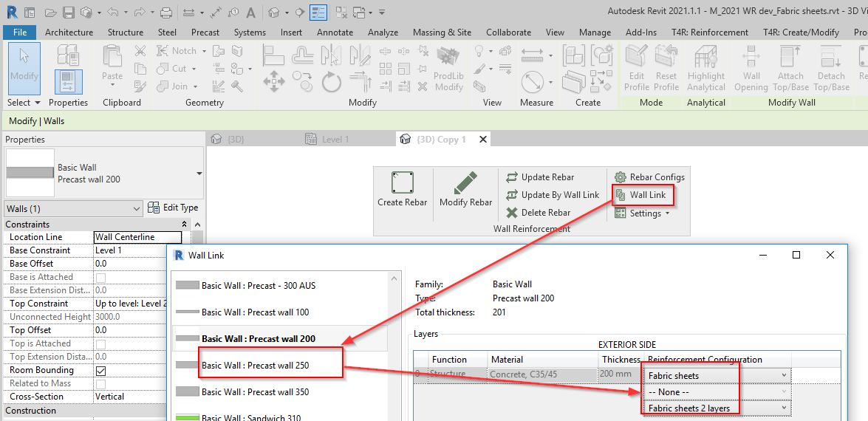Switch to the Precast ribbon tab
Viewport: 868px width, 421px height.
[x=205, y=32]
